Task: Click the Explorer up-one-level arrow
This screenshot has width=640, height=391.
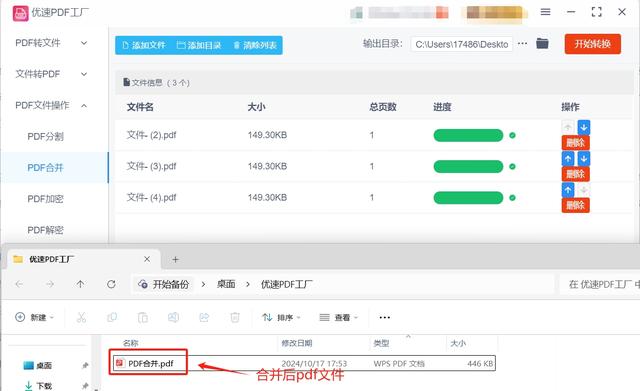Action: 80,284
